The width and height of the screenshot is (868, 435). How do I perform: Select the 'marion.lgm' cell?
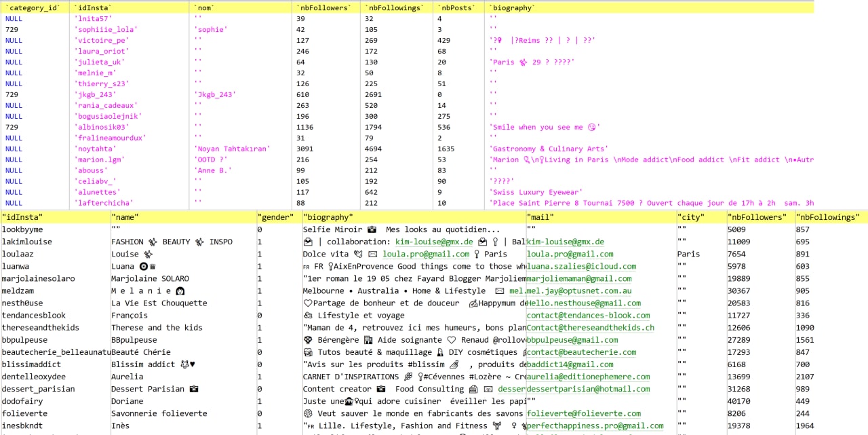pyautogui.click(x=99, y=159)
